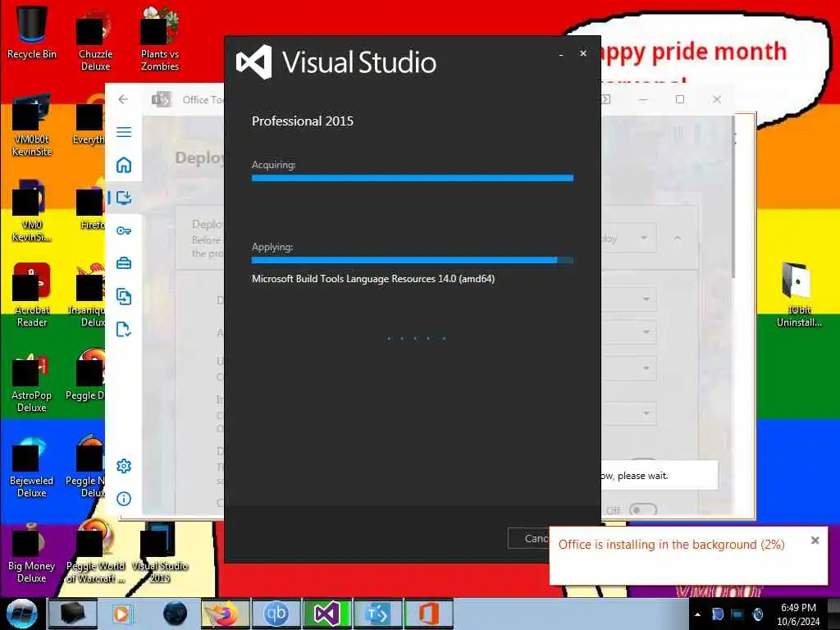Screen dimensions: 840x630
Task: Click Office Tool back arrow
Action: tap(123, 99)
